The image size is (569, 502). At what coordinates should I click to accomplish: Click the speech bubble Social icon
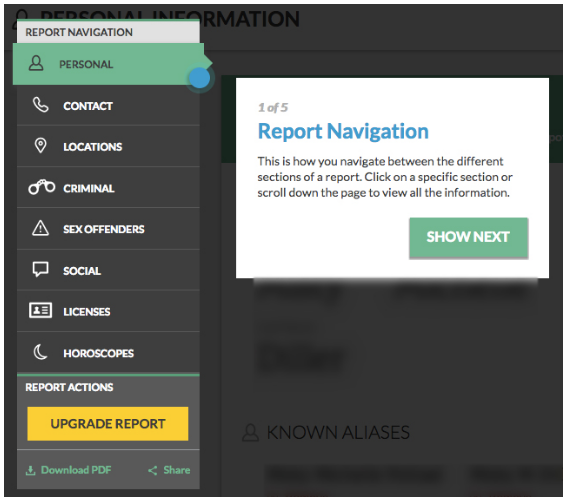click(40, 270)
